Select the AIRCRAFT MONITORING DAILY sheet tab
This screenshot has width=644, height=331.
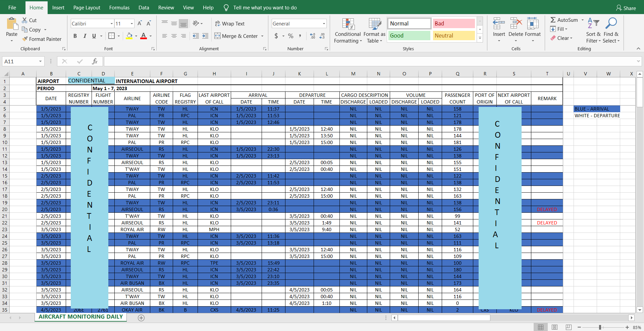[x=81, y=317]
